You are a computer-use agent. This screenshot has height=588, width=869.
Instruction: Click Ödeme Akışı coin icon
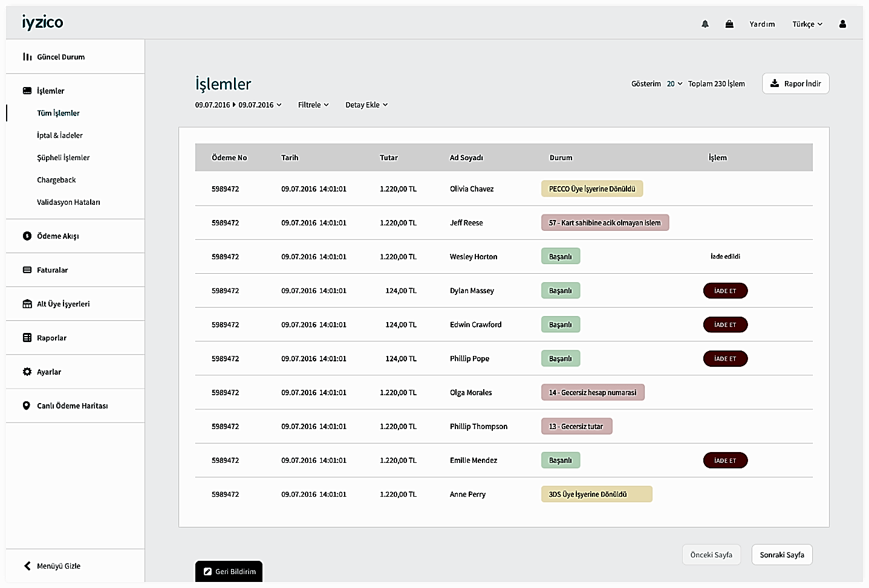coord(27,236)
